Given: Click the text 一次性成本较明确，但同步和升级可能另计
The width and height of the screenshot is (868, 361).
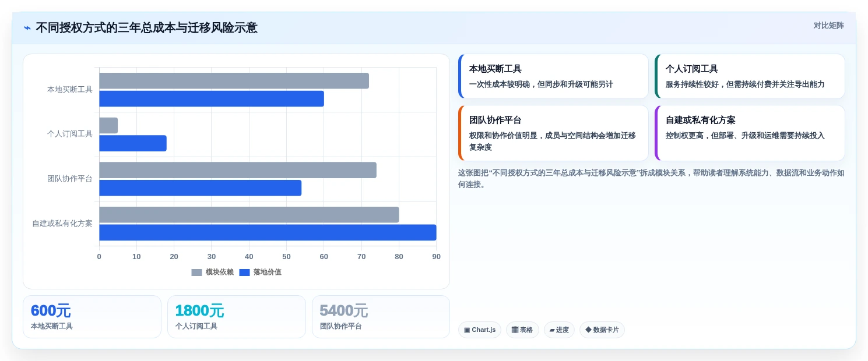Looking at the screenshot, I should [x=541, y=84].
